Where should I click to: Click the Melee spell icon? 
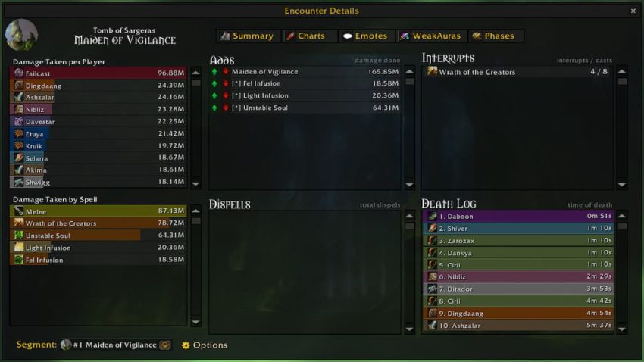click(19, 211)
